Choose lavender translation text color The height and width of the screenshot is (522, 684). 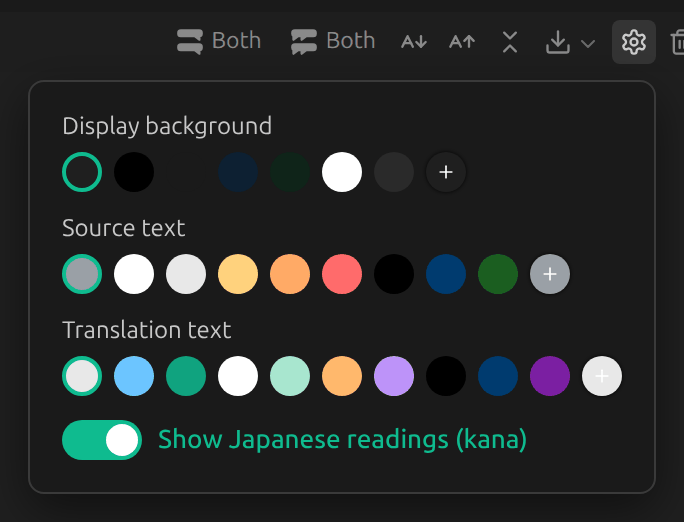point(393,376)
